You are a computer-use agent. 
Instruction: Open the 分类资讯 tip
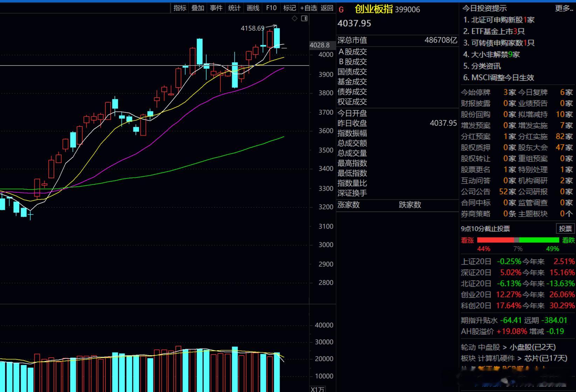[x=482, y=66]
